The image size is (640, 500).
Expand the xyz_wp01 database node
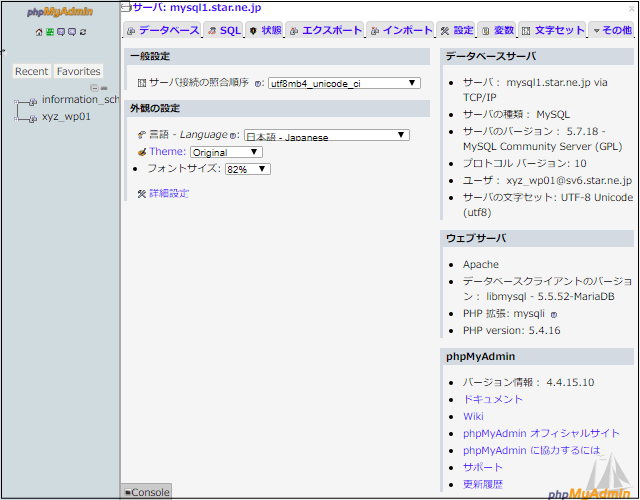tap(16, 119)
